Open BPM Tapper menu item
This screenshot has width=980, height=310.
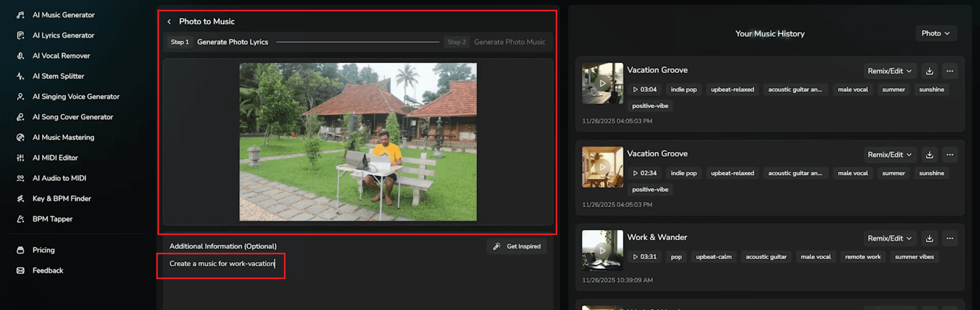coord(52,219)
